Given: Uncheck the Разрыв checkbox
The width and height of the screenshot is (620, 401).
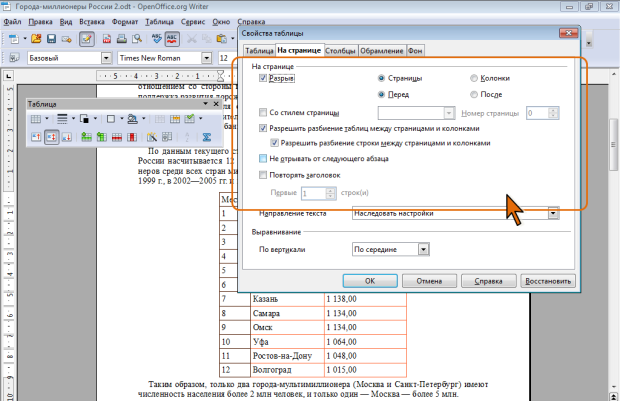Looking at the screenshot, I should point(263,78).
